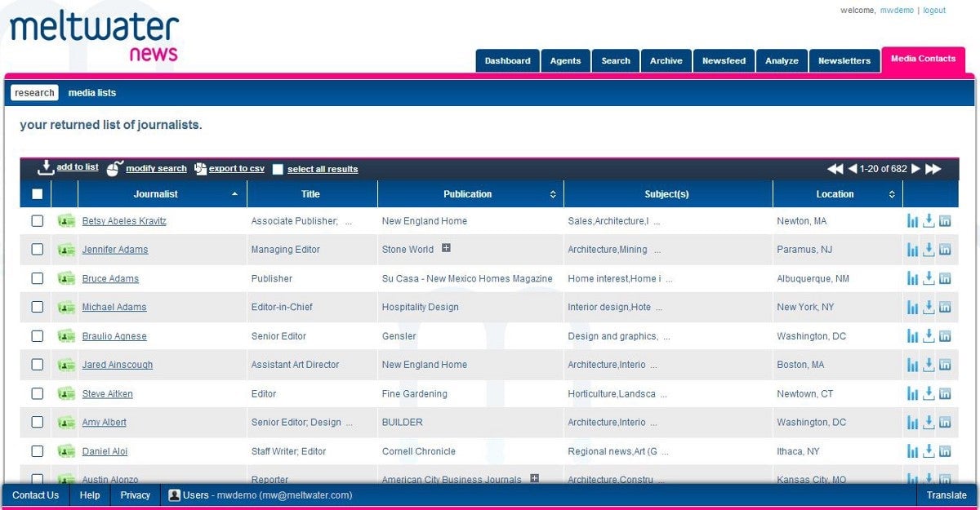Screen dimensions: 980x510
Task: Open contact card icon for Betsy Abeles Kravitz
Action: 66,221
